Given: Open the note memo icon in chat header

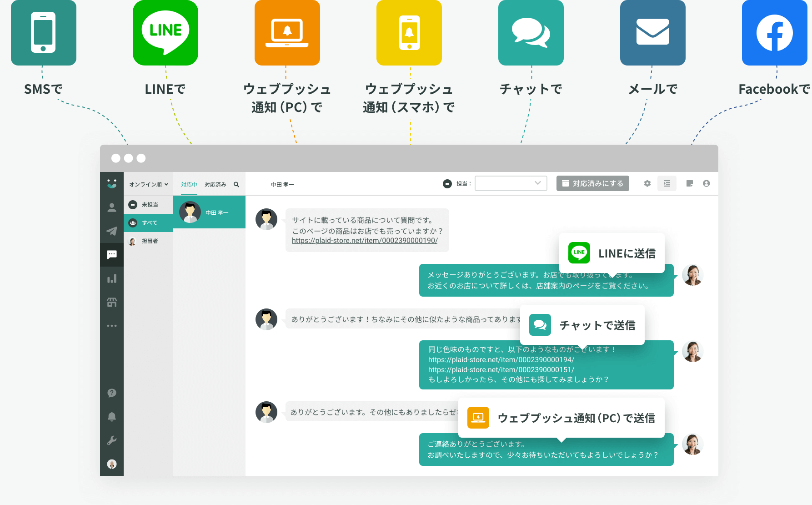Looking at the screenshot, I should [690, 183].
